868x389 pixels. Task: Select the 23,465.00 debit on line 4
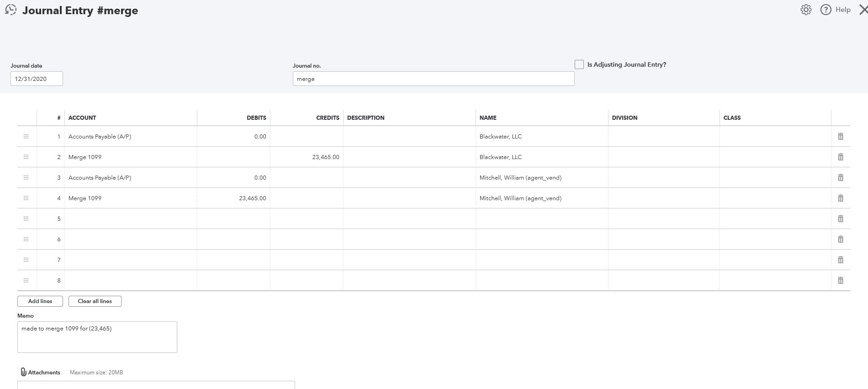click(x=252, y=198)
